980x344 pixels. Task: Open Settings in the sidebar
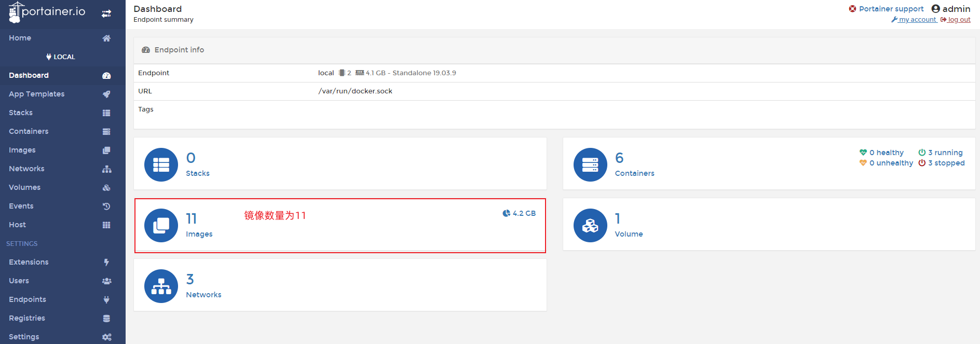click(63, 337)
